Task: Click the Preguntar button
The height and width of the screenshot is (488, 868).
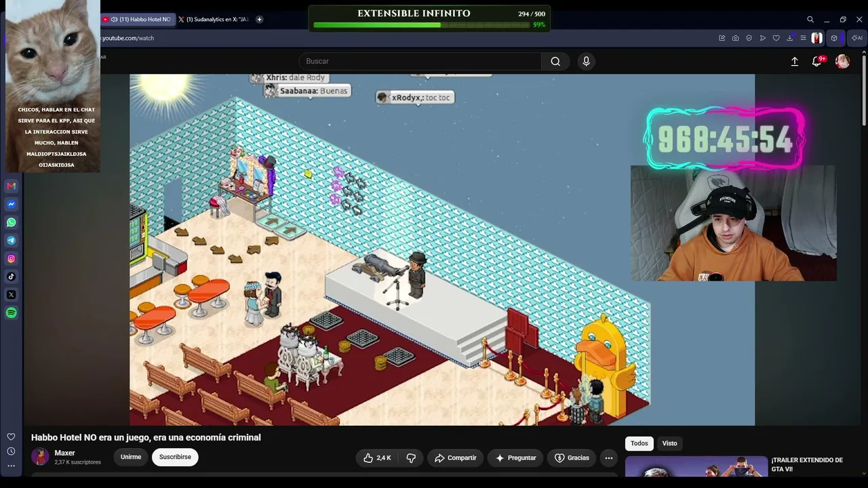Action: [516, 458]
